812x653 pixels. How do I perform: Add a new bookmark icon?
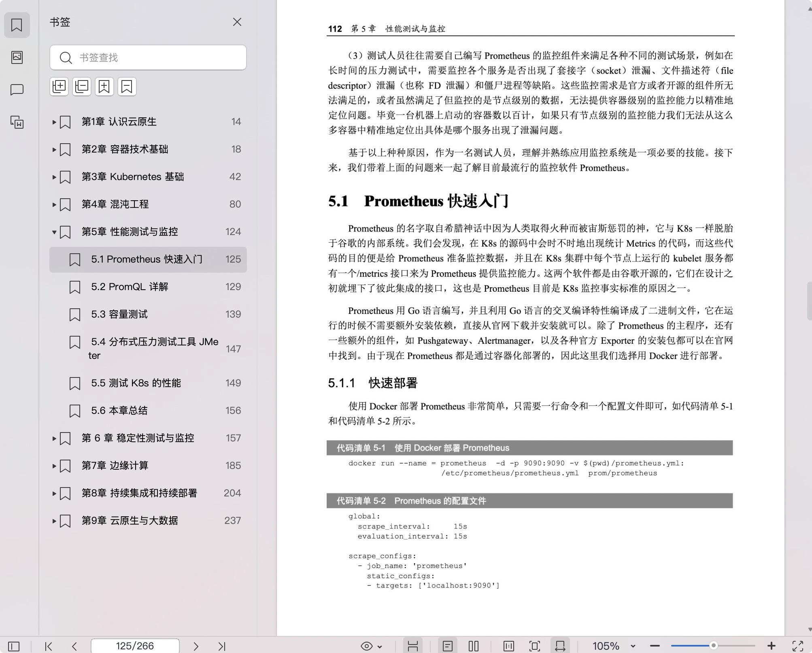(104, 87)
